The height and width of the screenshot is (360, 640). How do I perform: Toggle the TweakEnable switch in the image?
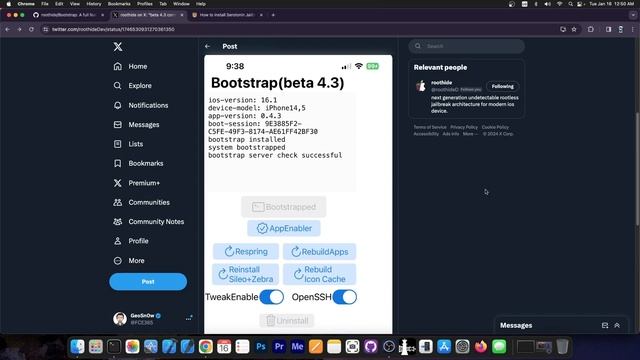(271, 297)
